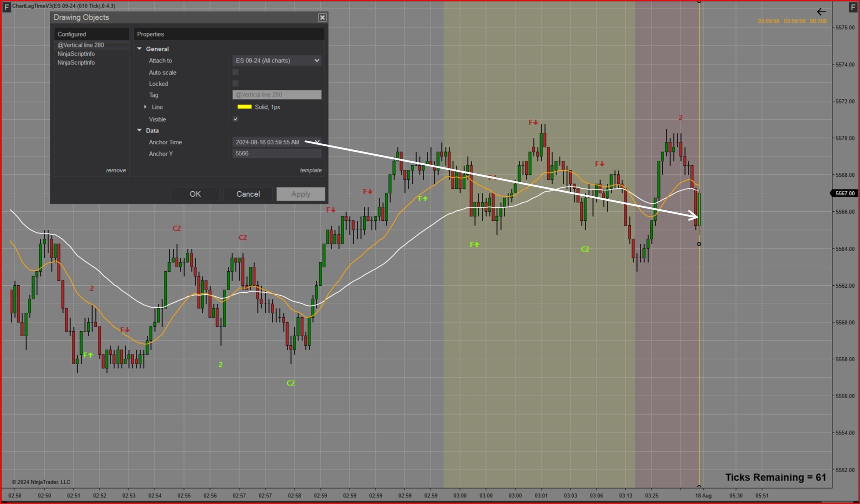Click the '05:51' time axis label
860x504 pixels.
761,496
